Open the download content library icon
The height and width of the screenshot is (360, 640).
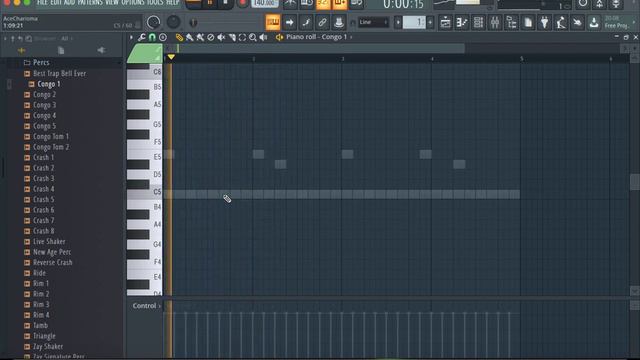(x=594, y=22)
